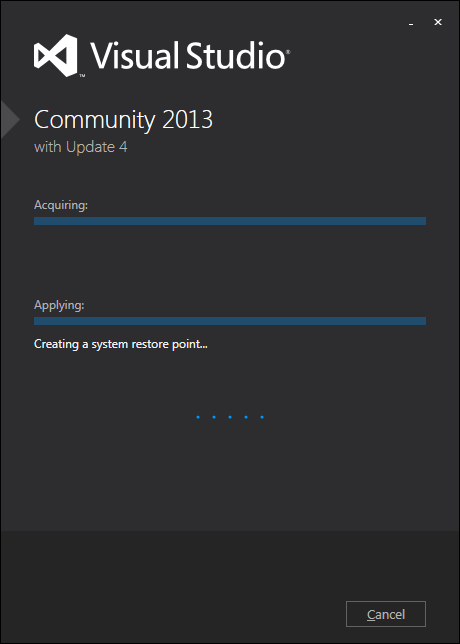Screen dimensions: 460x644
Task: Click the "Visual Studio" title text
Action: 190,55
